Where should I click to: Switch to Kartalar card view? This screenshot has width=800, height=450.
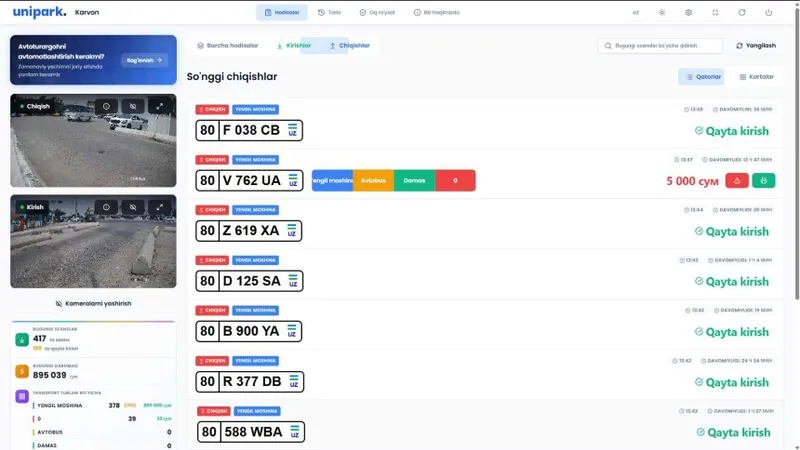(x=756, y=77)
